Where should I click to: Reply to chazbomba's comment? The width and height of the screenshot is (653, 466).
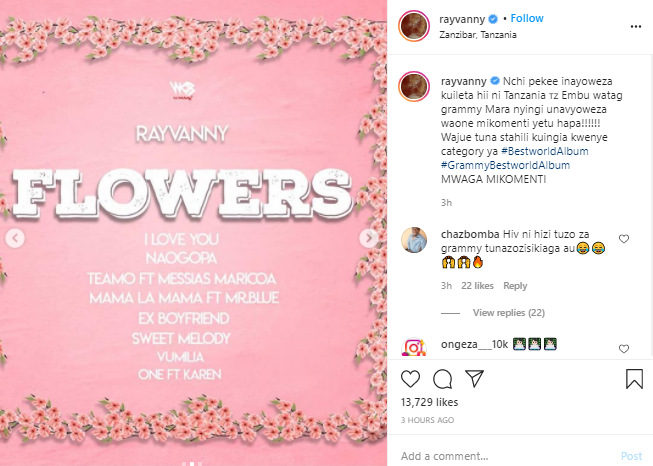[x=515, y=286]
